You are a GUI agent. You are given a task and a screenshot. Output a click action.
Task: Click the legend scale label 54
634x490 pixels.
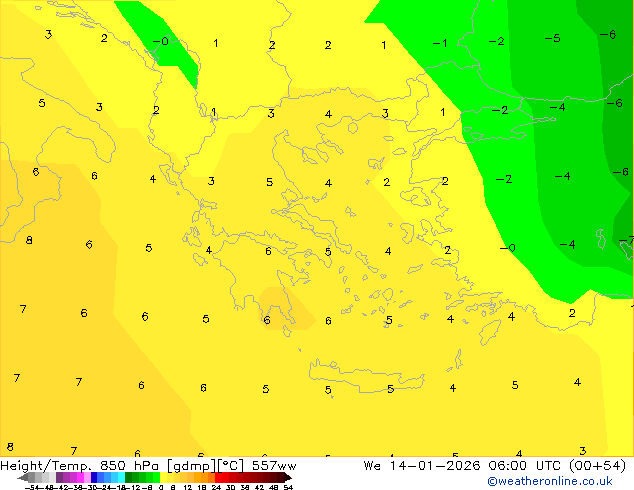click(x=288, y=487)
